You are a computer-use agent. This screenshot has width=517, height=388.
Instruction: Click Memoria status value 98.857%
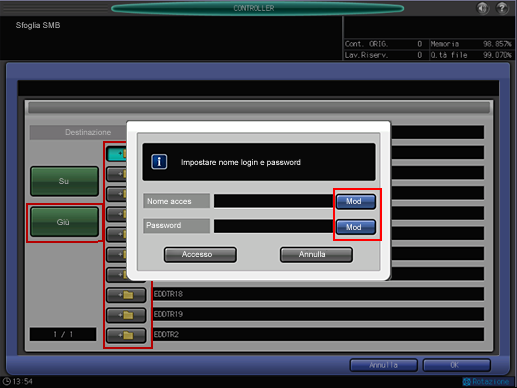click(x=497, y=44)
